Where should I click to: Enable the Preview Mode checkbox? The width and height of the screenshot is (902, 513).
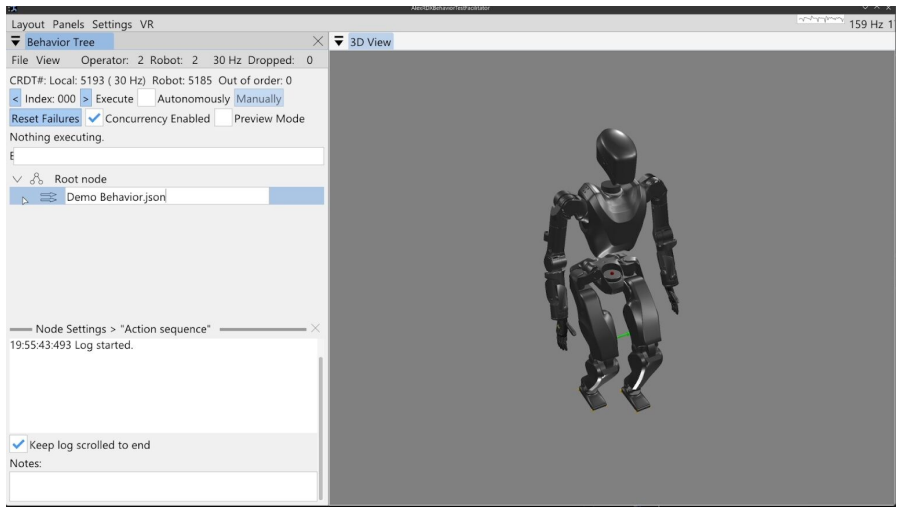coord(223,118)
